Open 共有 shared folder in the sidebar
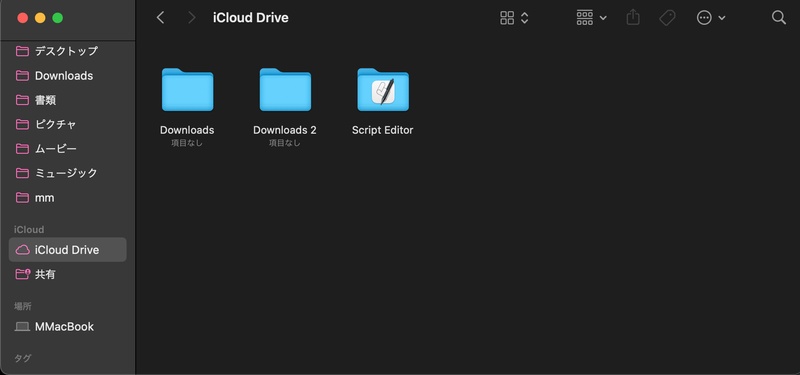This screenshot has width=800, height=375. pos(67,274)
